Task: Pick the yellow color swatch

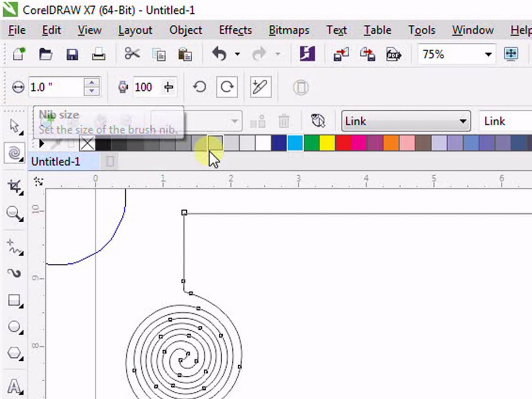Action: (x=328, y=143)
